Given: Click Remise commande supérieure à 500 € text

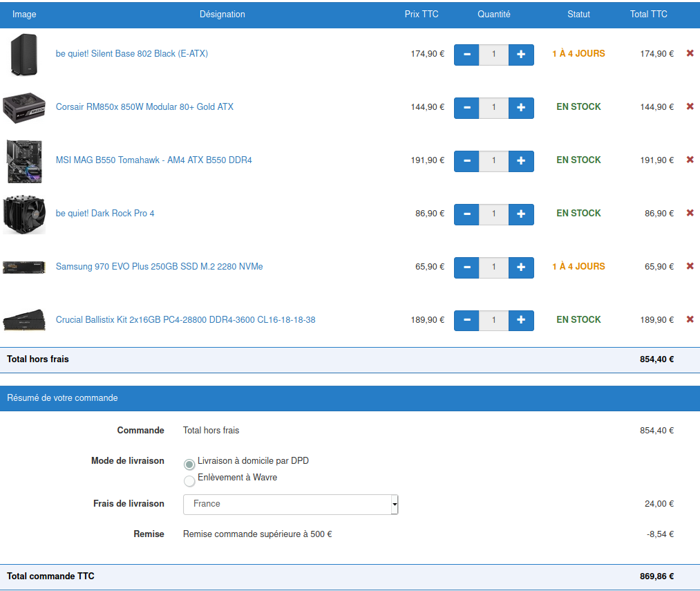Looking at the screenshot, I should [258, 534].
